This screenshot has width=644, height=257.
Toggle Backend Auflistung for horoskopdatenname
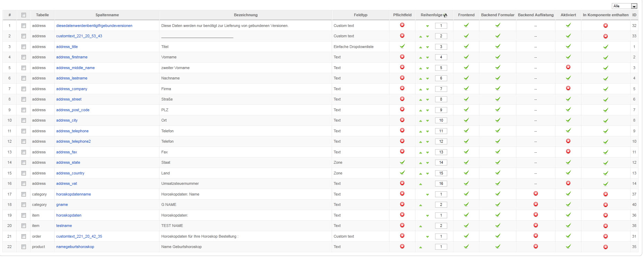click(x=536, y=194)
